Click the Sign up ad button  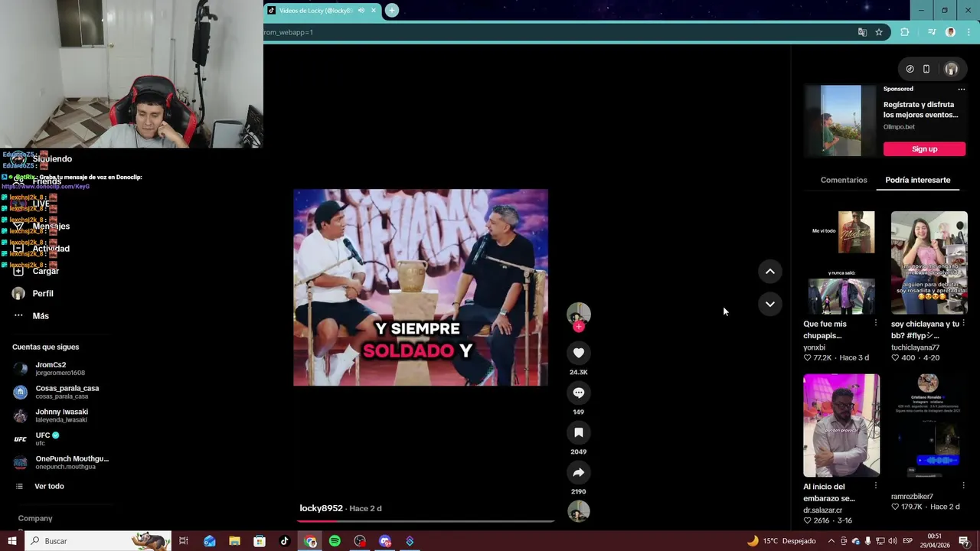[924, 148]
